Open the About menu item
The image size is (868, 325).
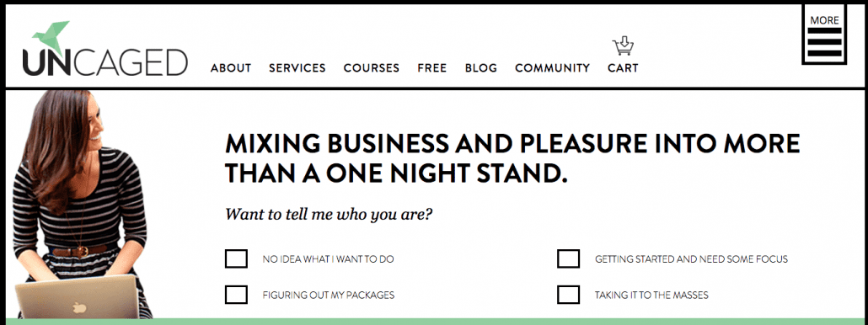231,68
